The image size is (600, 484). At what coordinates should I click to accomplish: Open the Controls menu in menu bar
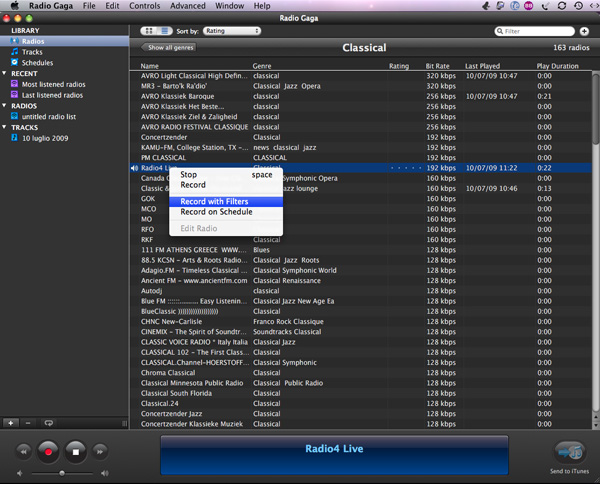pyautogui.click(x=145, y=6)
